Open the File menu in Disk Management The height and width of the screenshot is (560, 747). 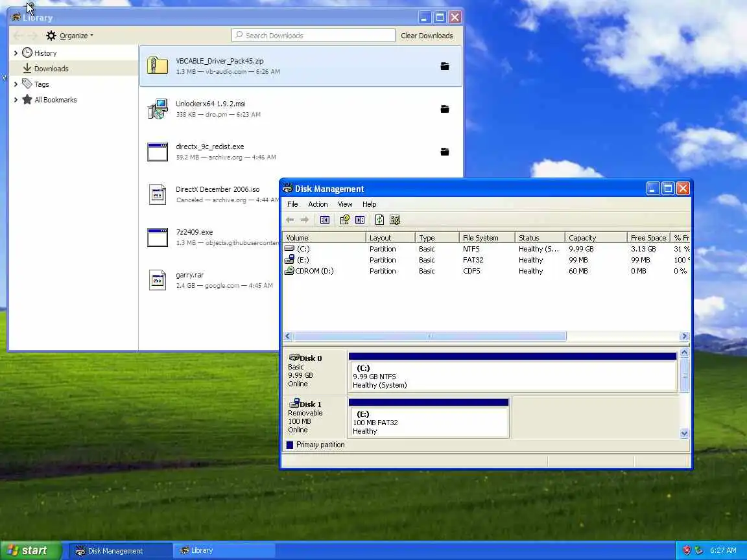point(292,204)
